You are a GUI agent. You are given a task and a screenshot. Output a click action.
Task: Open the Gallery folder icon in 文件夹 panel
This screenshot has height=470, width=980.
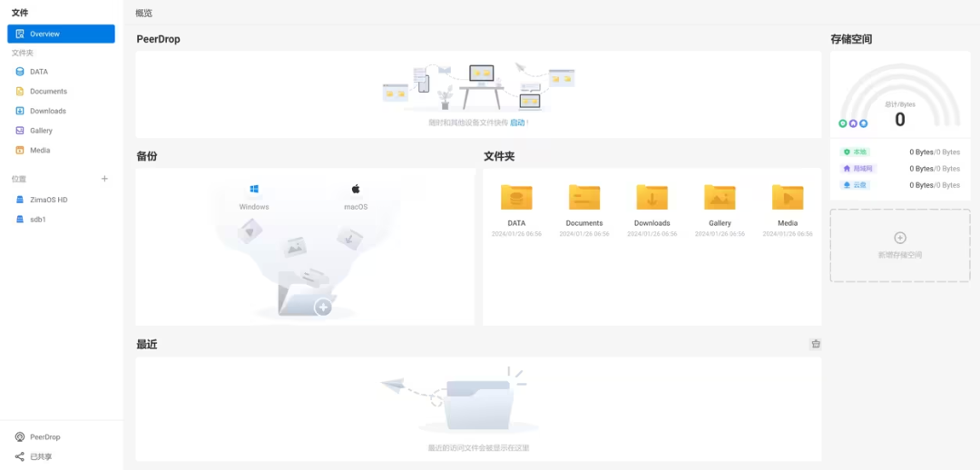coord(720,197)
